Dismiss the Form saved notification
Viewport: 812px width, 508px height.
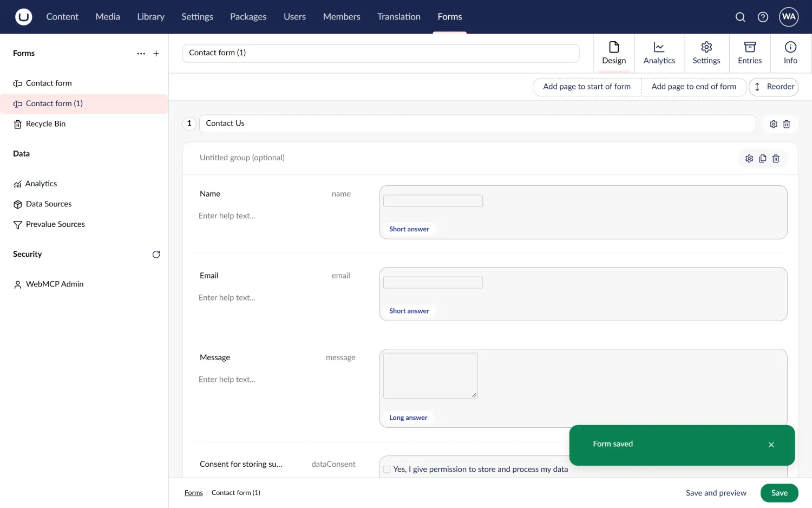(x=771, y=445)
